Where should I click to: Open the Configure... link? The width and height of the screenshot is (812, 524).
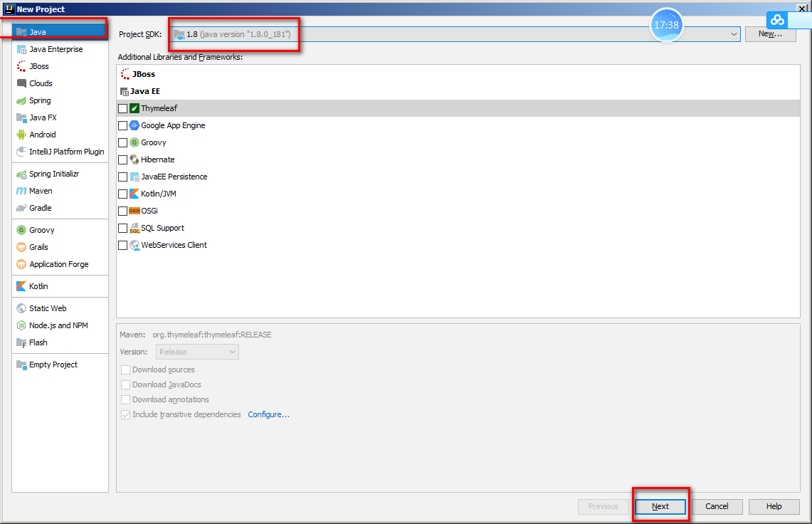(x=269, y=414)
